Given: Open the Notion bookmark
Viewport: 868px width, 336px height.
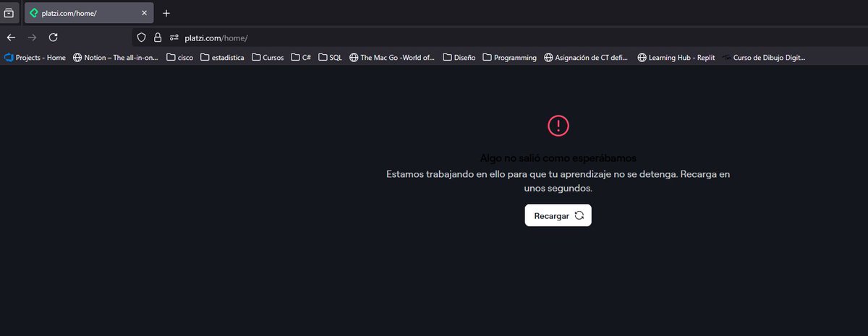Looking at the screenshot, I should [116, 58].
